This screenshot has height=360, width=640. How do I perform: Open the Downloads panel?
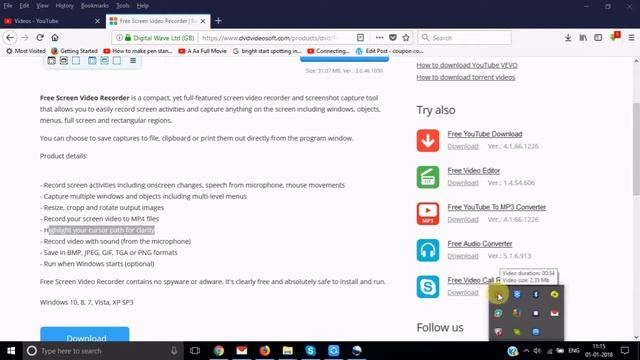click(568, 38)
